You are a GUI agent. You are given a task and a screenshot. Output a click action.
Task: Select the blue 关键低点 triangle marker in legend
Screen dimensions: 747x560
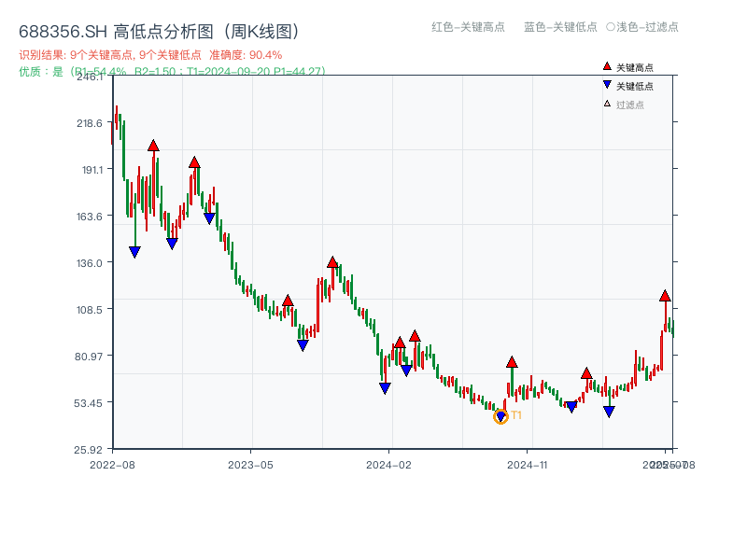(x=605, y=83)
